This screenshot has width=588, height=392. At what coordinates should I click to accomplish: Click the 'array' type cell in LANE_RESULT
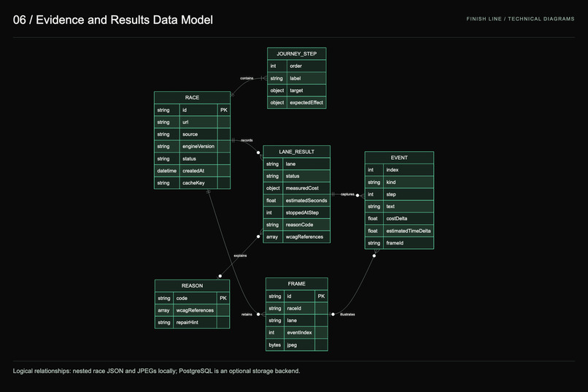tap(273, 237)
